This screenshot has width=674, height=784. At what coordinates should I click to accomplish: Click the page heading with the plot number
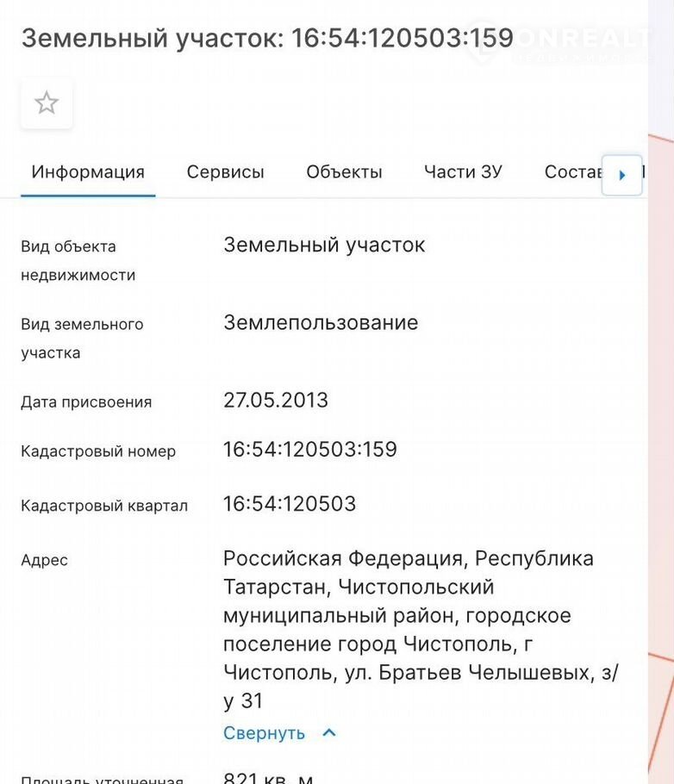pyautogui.click(x=267, y=39)
